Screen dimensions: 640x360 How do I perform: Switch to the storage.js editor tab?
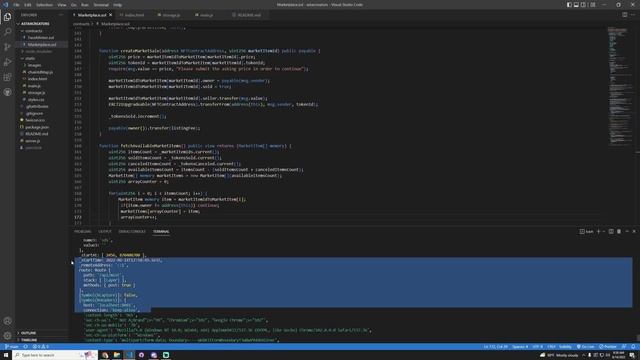point(172,15)
